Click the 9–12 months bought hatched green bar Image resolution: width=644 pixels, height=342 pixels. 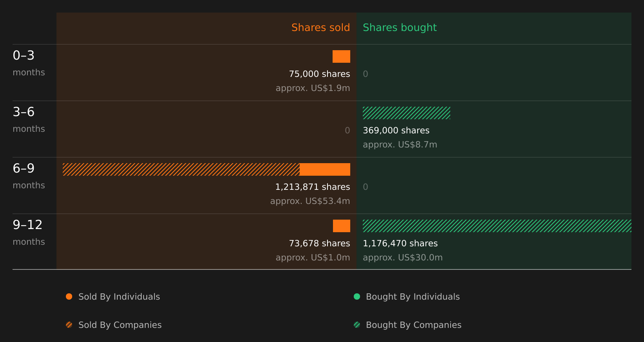(x=497, y=226)
